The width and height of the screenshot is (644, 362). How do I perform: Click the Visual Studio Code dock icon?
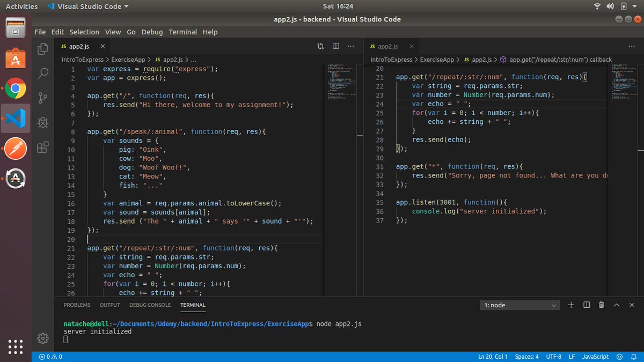click(16, 119)
